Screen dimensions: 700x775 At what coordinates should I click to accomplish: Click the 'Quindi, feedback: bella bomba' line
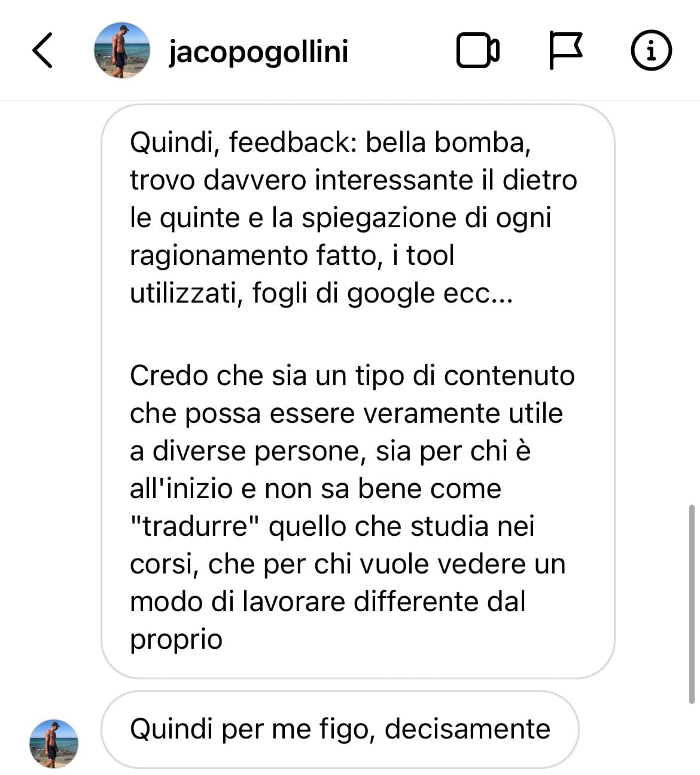coord(330,143)
